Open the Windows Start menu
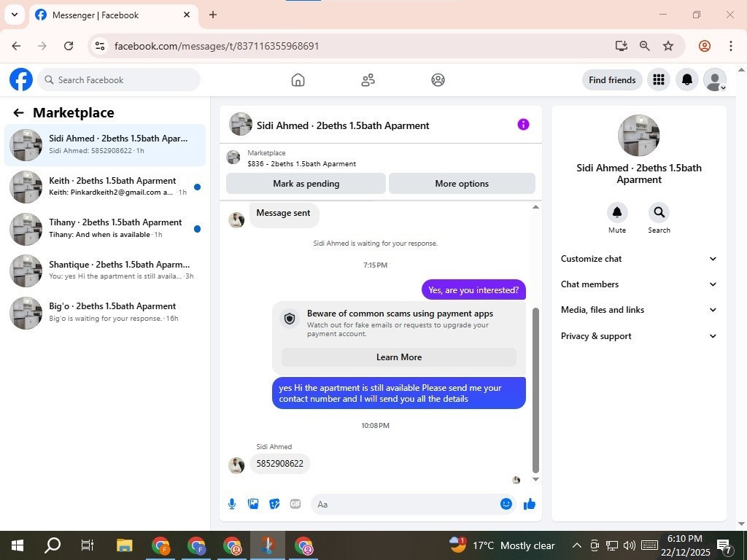Screen dimensions: 747x560 18,545
